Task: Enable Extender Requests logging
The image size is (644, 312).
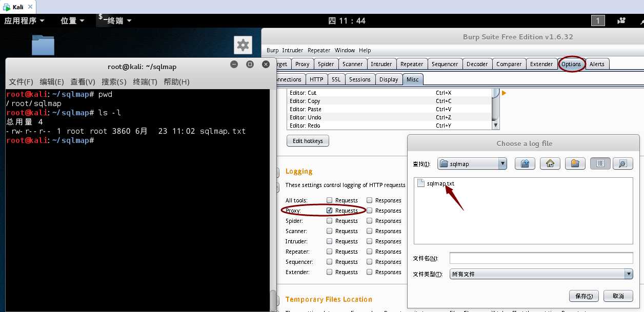Action: click(330, 272)
